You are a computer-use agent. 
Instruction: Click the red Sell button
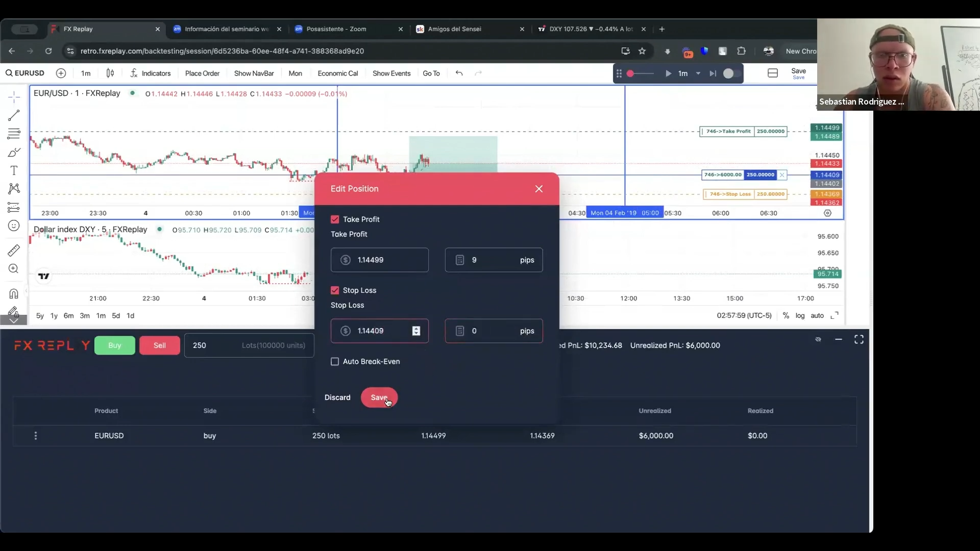(160, 345)
